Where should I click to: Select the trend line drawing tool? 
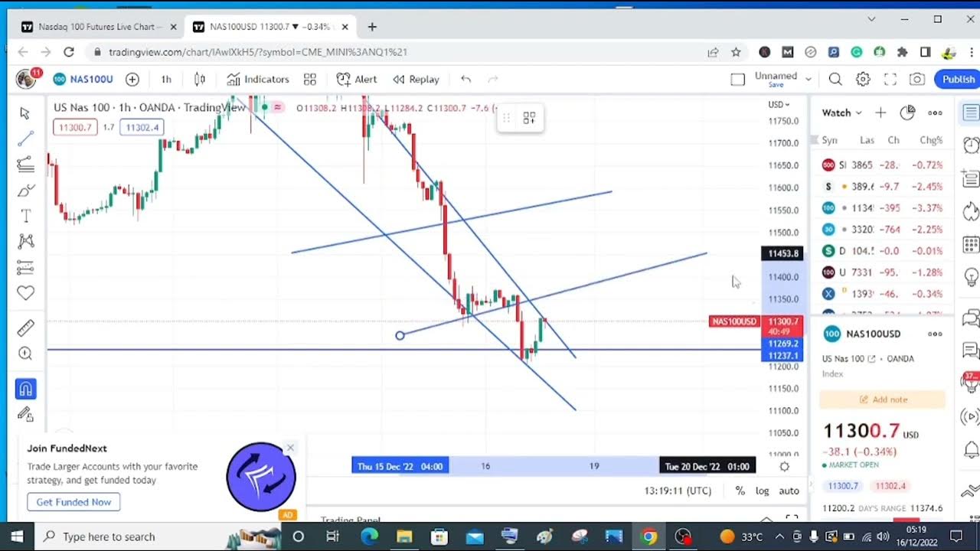click(x=25, y=139)
